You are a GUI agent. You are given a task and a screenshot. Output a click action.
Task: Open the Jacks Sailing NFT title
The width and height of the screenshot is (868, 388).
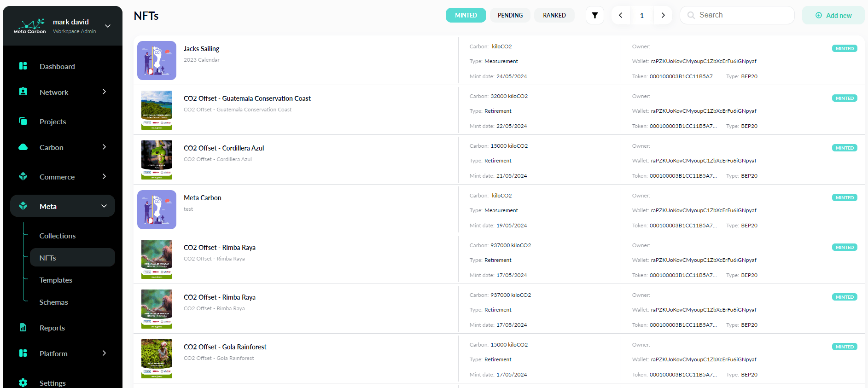[201, 49]
